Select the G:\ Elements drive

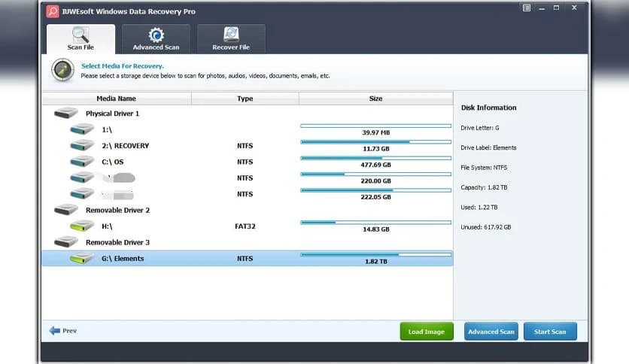(248, 258)
